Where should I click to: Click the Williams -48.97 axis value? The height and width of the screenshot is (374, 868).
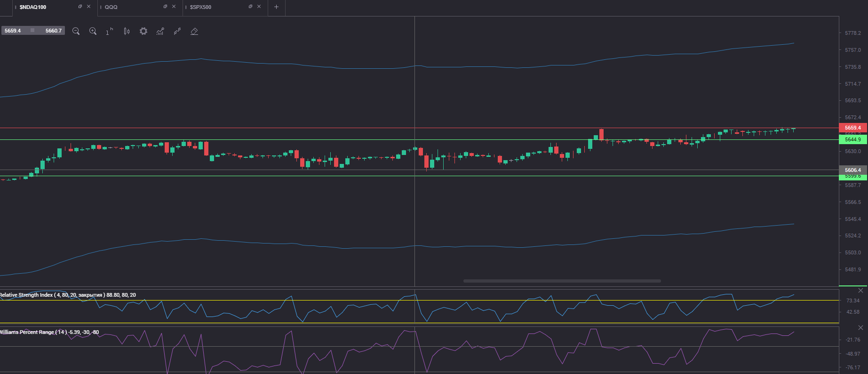852,354
